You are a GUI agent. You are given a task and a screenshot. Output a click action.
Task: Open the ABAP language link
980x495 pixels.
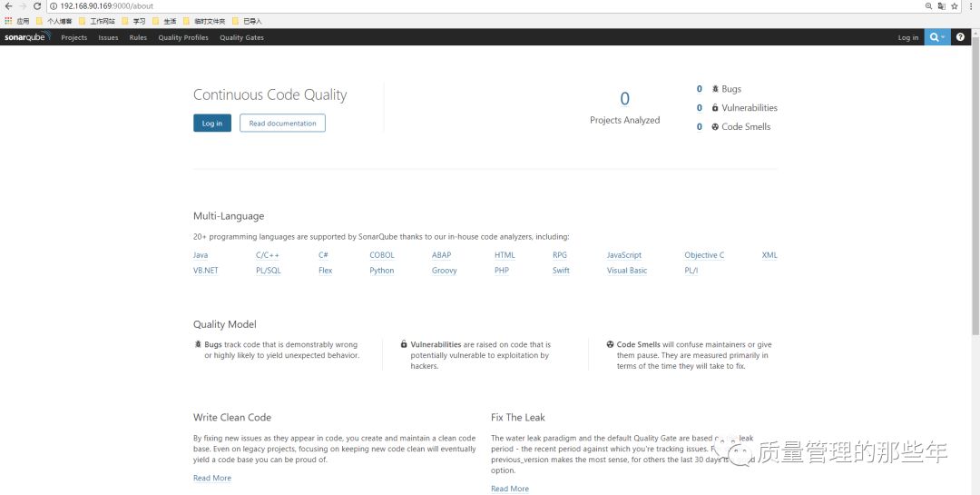pyautogui.click(x=441, y=255)
